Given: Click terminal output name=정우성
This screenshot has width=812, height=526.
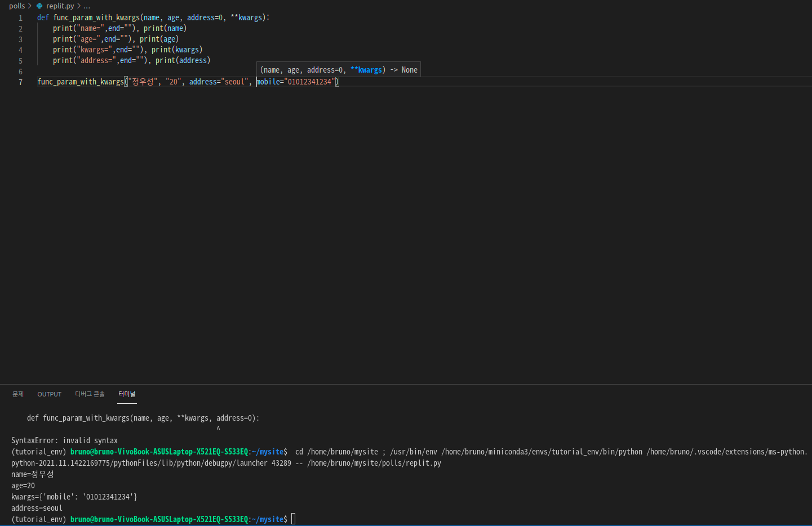Looking at the screenshot, I should pyautogui.click(x=33, y=474).
